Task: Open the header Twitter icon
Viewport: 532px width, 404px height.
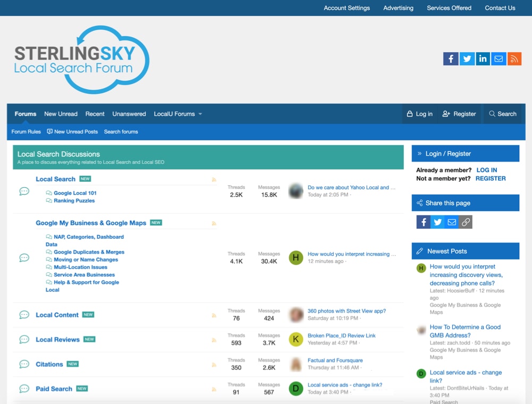Action: pyautogui.click(x=467, y=59)
